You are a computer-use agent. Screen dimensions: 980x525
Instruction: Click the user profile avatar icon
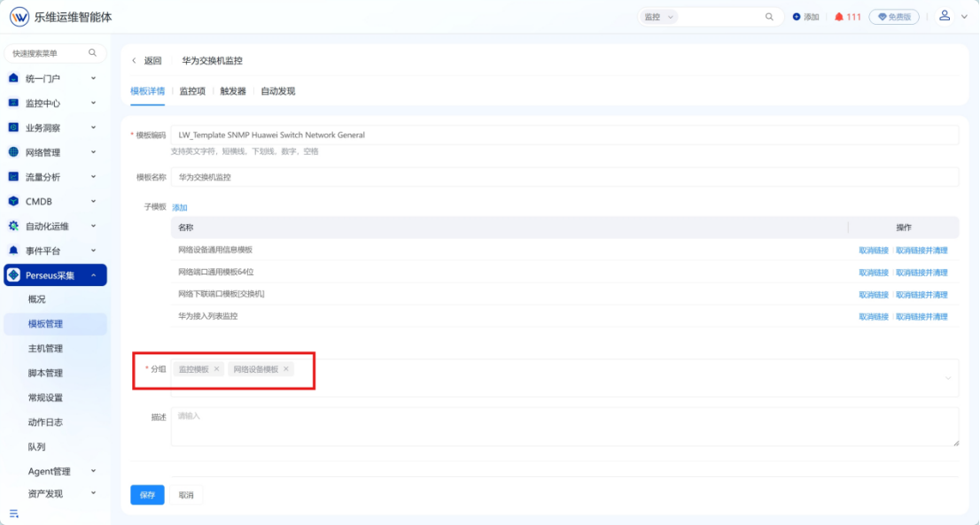[945, 16]
